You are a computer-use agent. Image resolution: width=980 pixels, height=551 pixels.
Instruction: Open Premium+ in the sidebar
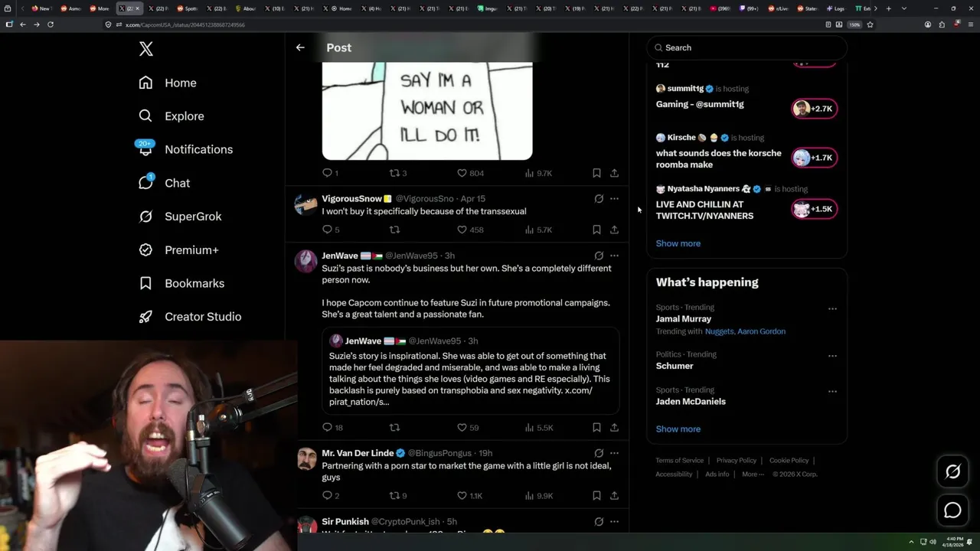click(178, 249)
